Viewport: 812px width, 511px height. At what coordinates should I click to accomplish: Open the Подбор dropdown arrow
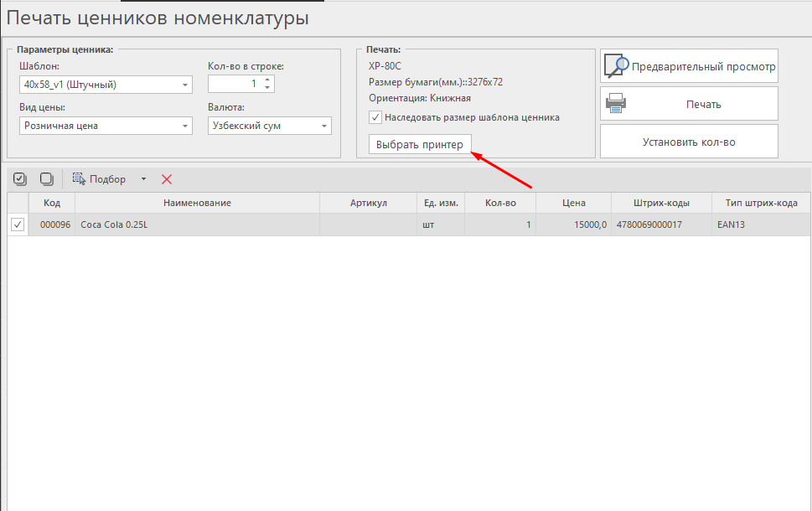(x=143, y=178)
